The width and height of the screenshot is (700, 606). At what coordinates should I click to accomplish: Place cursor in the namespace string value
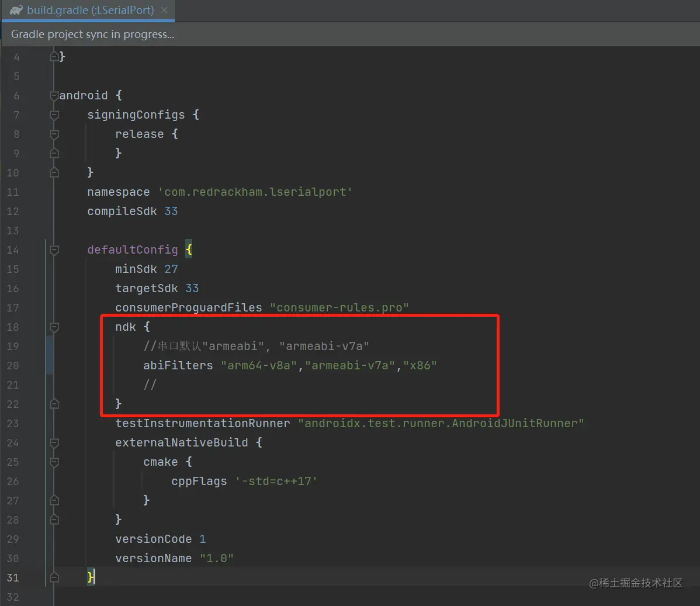tap(255, 192)
